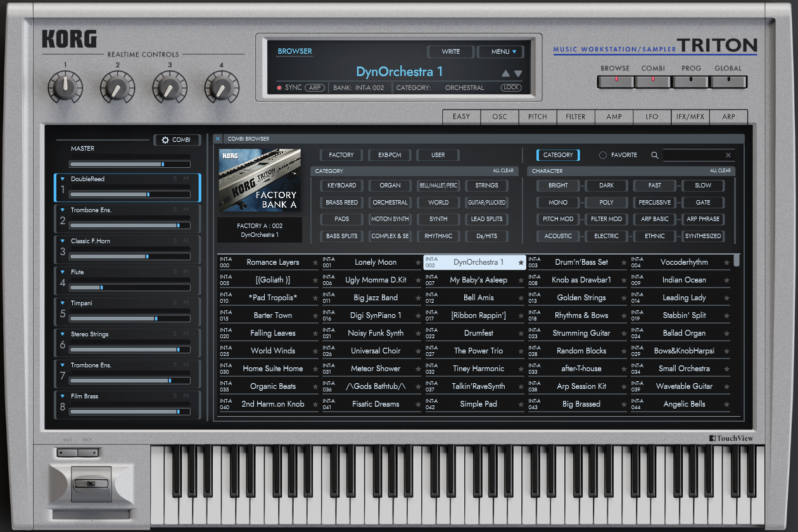Filter by the ORCHESTRAL category
Viewport: 798px width, 532px height.
click(x=390, y=203)
